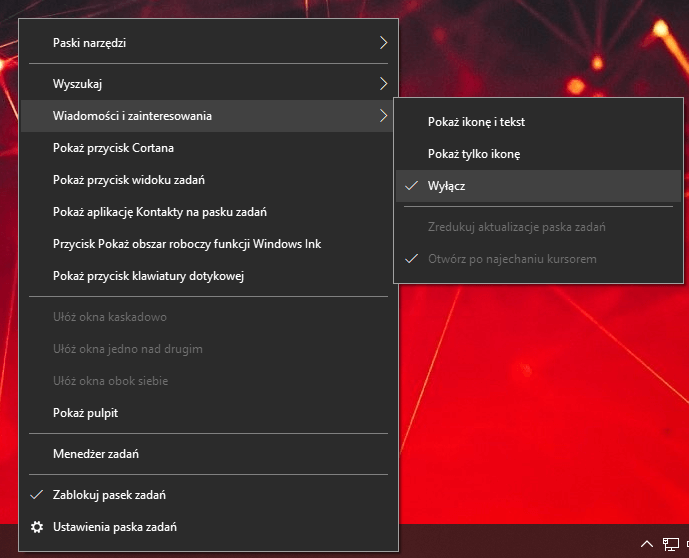Viewport: 689px width, 558px height.
Task: Toggle Przycisk Pokaż obszar roboczy Windows Ink
Action: coord(208,244)
